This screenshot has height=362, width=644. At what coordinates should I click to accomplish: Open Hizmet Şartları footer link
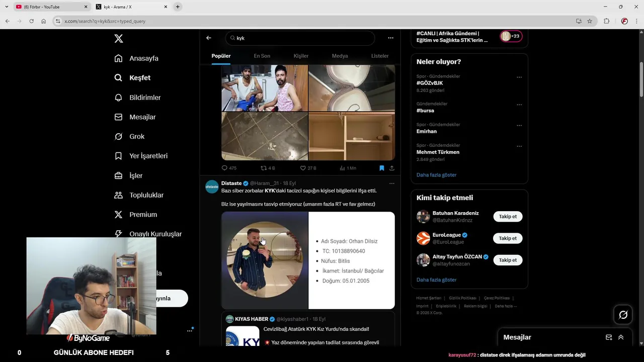click(x=429, y=298)
